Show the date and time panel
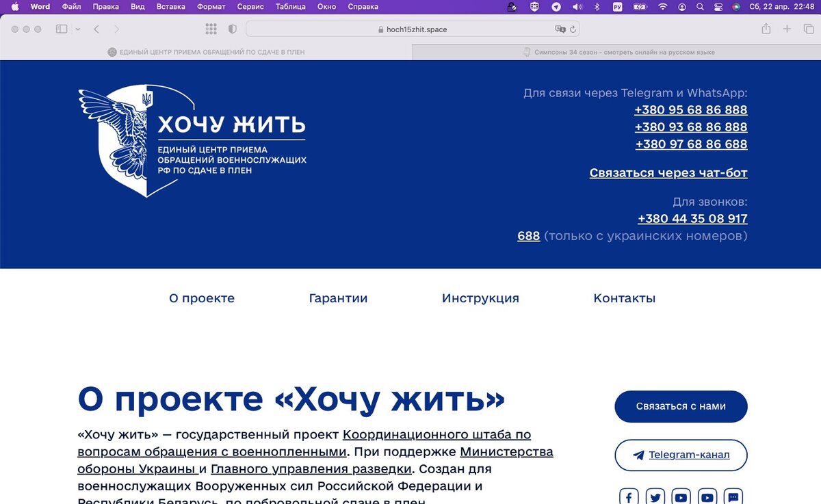Viewport: 821px width, 504px height. click(x=781, y=7)
